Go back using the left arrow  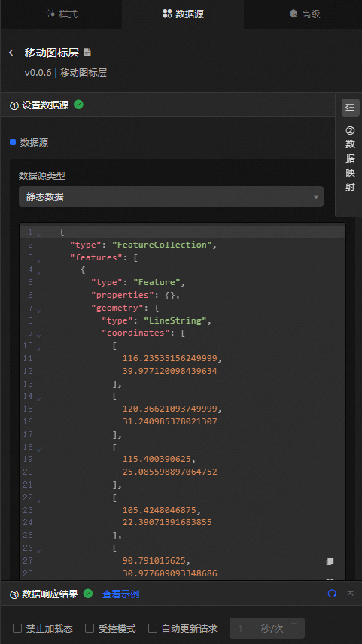click(11, 53)
